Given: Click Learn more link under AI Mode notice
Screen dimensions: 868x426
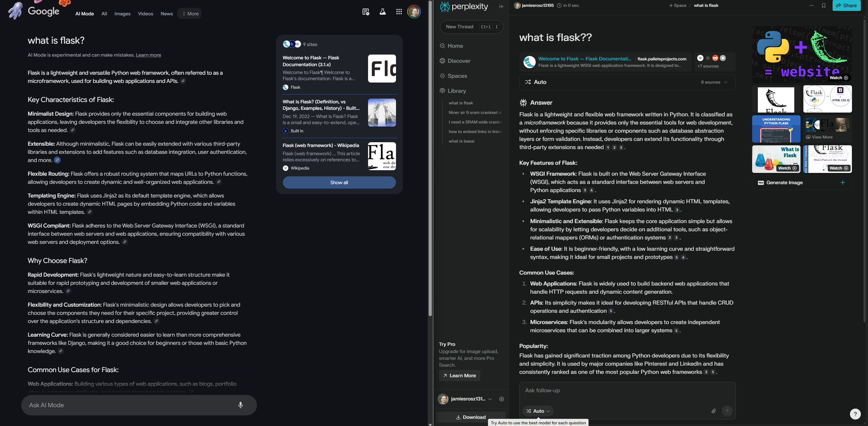Looking at the screenshot, I should pos(149,55).
